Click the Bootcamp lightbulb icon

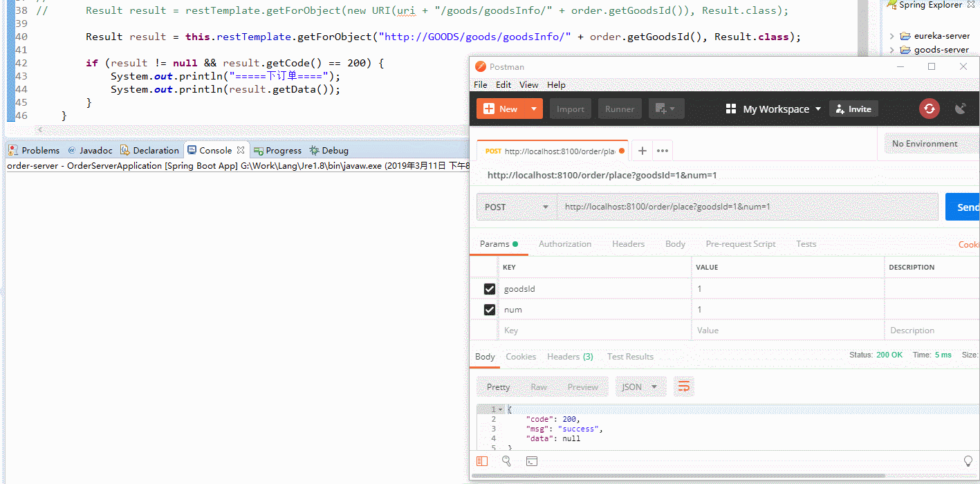[x=968, y=461]
